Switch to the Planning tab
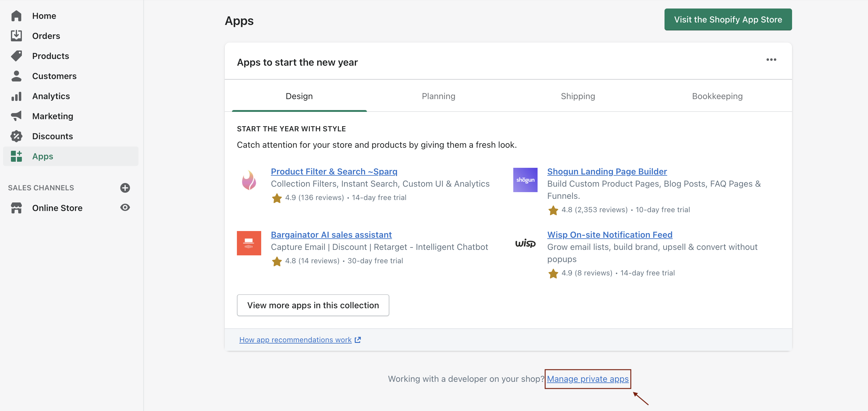 [438, 96]
